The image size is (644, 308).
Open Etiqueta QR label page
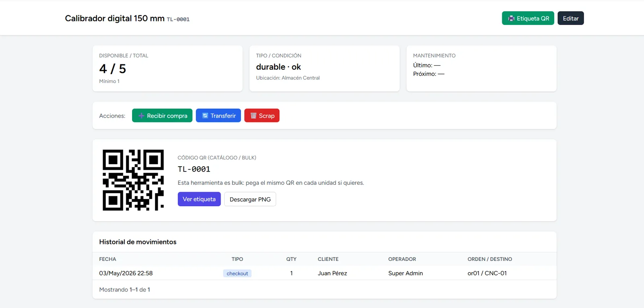coord(528,18)
